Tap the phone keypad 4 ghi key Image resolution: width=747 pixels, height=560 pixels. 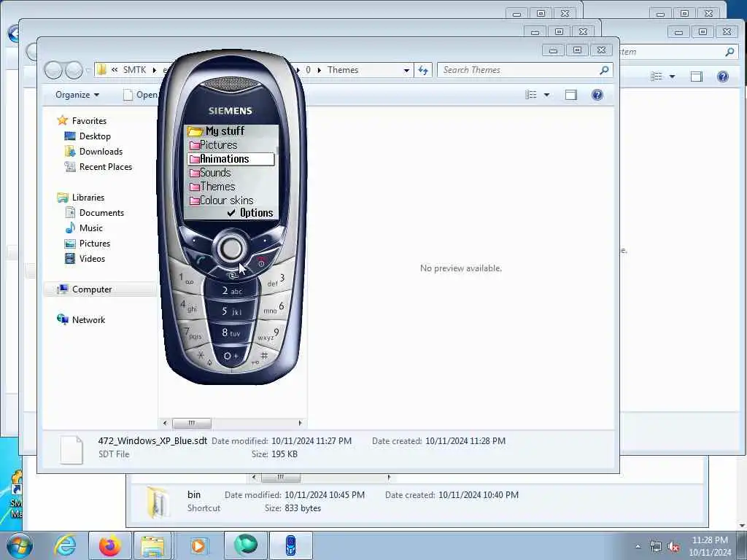pyautogui.click(x=189, y=306)
